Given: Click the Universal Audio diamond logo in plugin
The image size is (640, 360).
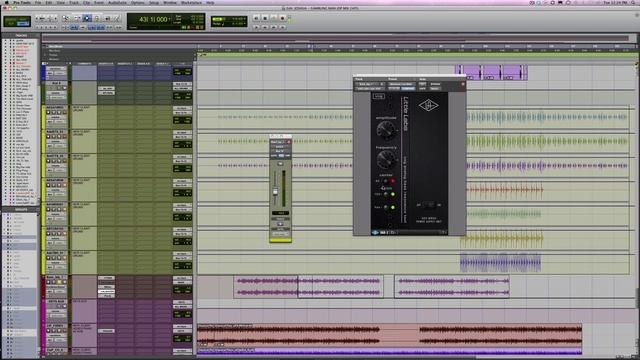Looking at the screenshot, I should [x=428, y=105].
